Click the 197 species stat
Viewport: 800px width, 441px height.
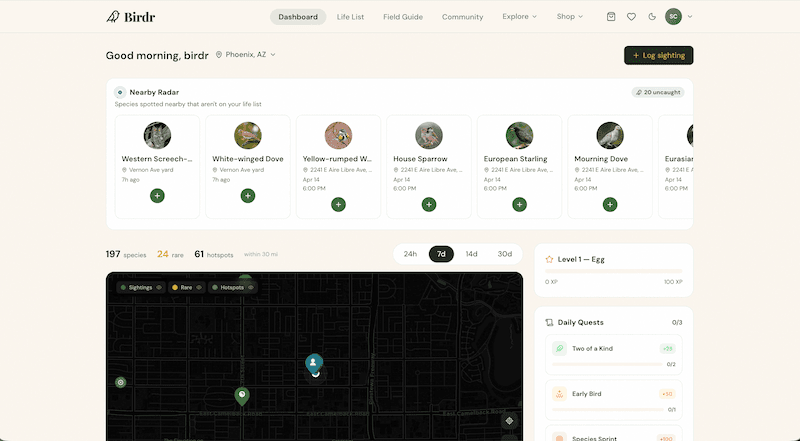click(126, 254)
